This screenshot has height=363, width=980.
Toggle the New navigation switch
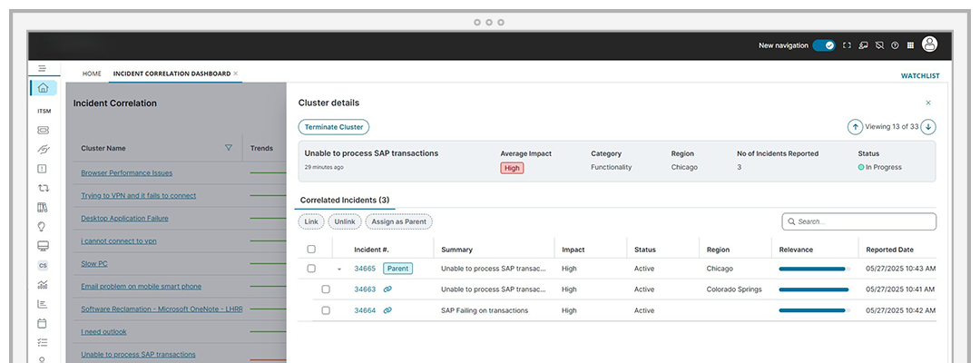click(x=824, y=45)
